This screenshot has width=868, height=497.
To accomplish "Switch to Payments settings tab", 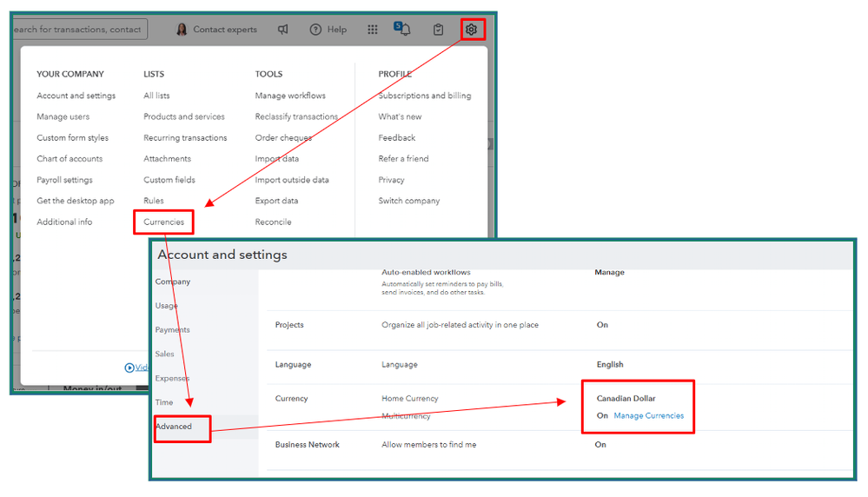I will 173,330.
